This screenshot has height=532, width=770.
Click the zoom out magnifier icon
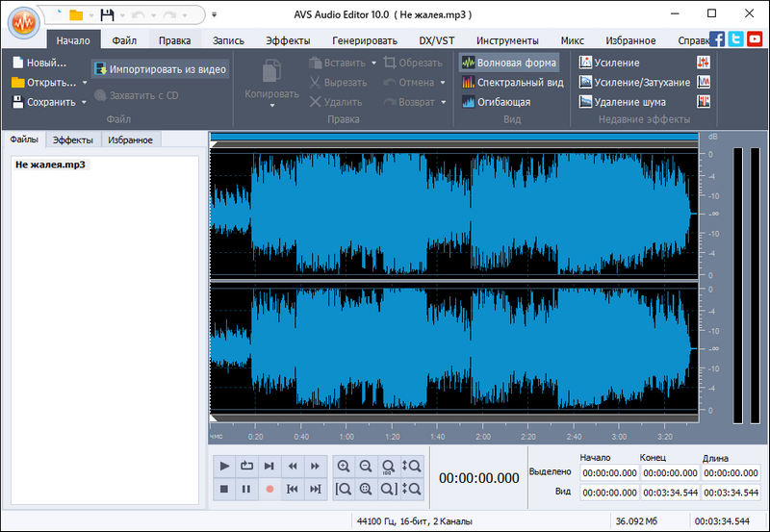point(366,466)
